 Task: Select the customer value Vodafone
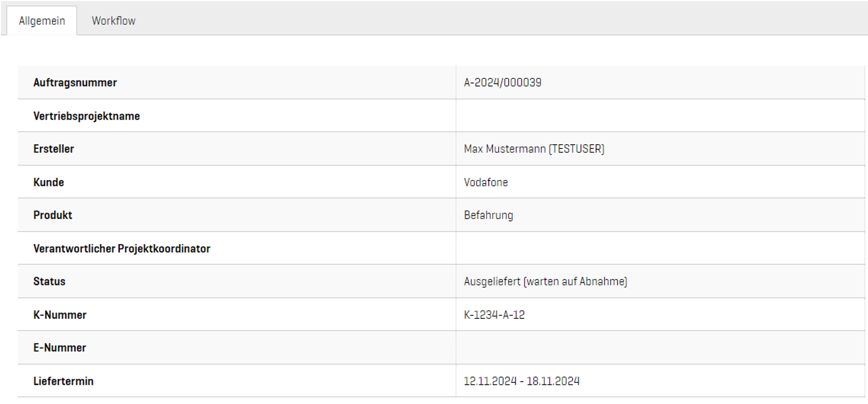click(x=485, y=183)
